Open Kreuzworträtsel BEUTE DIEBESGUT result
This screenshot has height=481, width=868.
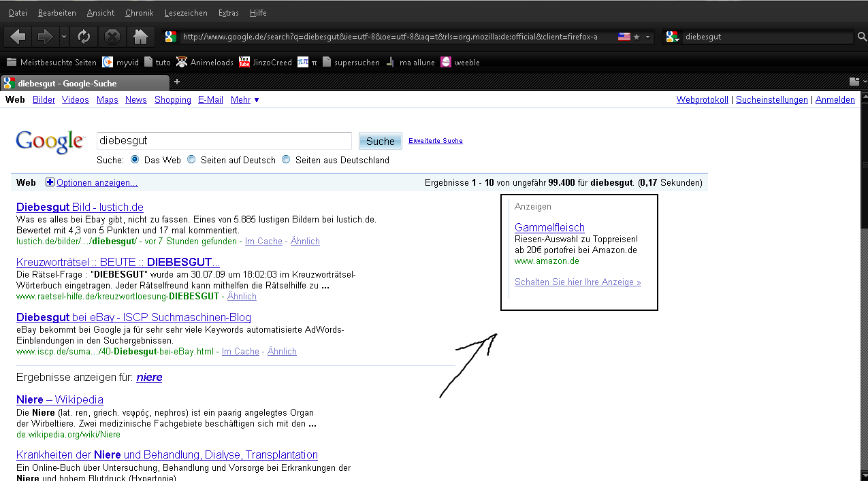point(118,262)
